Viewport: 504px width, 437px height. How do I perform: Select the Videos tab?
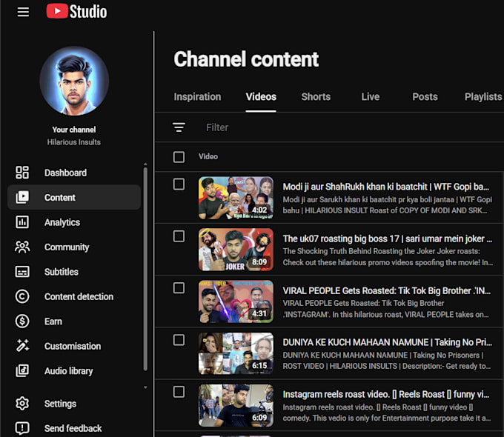pos(261,97)
